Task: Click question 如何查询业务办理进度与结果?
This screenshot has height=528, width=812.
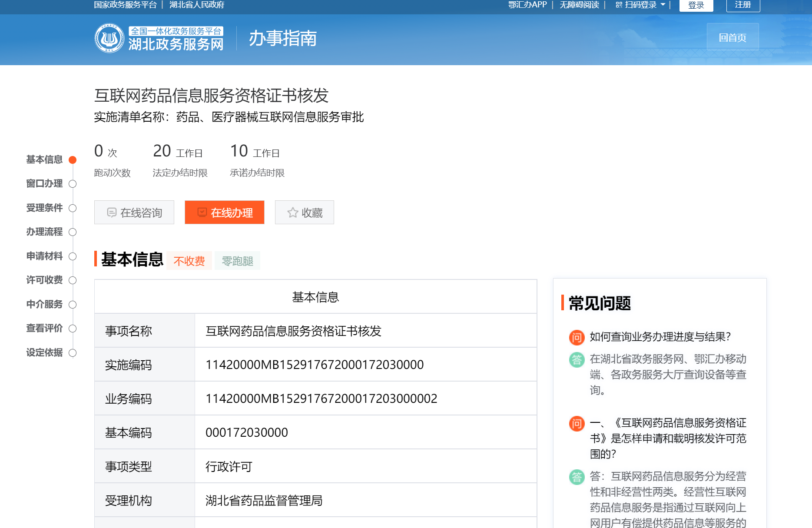Action: (660, 337)
